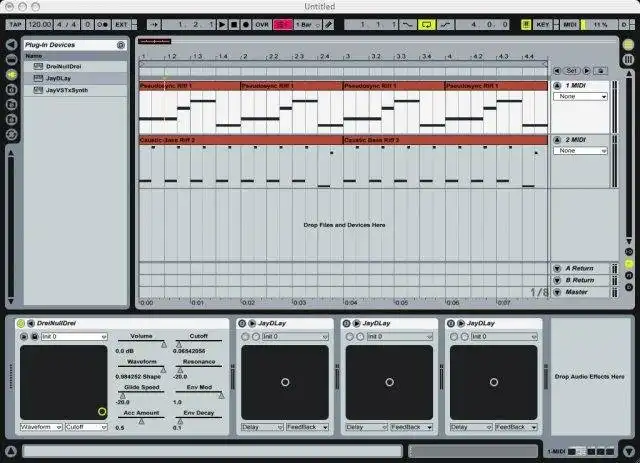This screenshot has height=463, width=640.
Task: Open the Cutoff Y-axis dropdown
Action: pyautogui.click(x=86, y=427)
